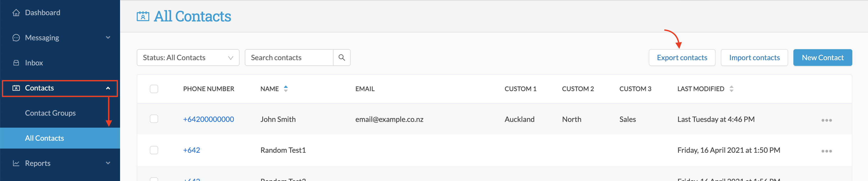Open the three-dot menu for John Smith
The width and height of the screenshot is (868, 181).
[x=826, y=120]
